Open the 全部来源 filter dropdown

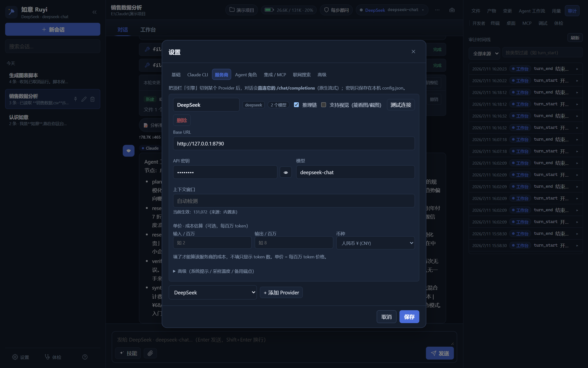484,53
